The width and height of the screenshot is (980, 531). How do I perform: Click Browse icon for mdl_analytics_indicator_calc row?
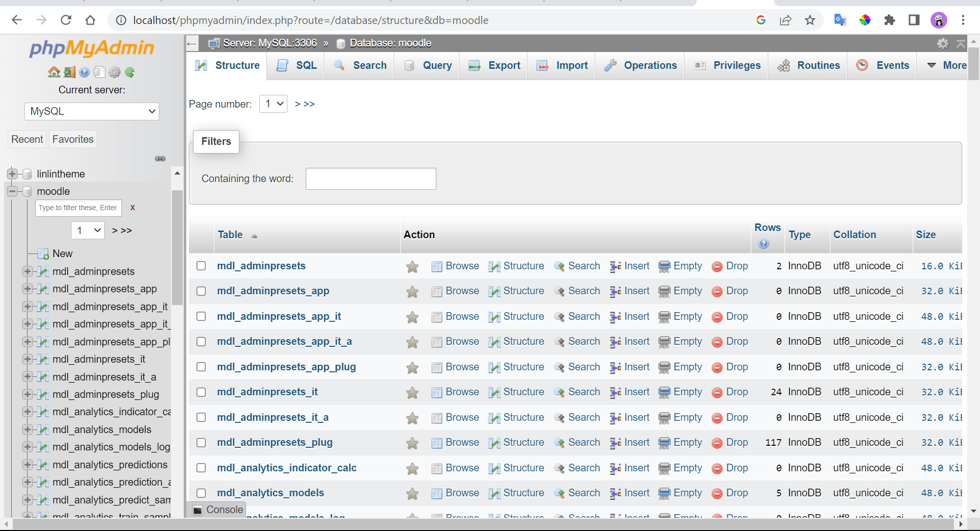pos(437,469)
